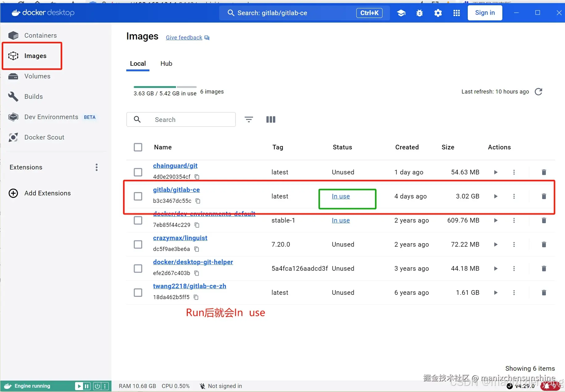Copy the gitlab/gitlab-ce image ID b3c3467dc55c
Image resolution: width=565 pixels, height=392 pixels.
(x=198, y=201)
